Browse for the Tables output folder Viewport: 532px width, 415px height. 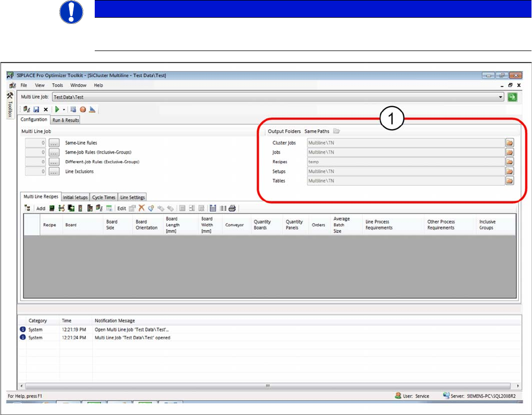pyautogui.click(x=510, y=181)
